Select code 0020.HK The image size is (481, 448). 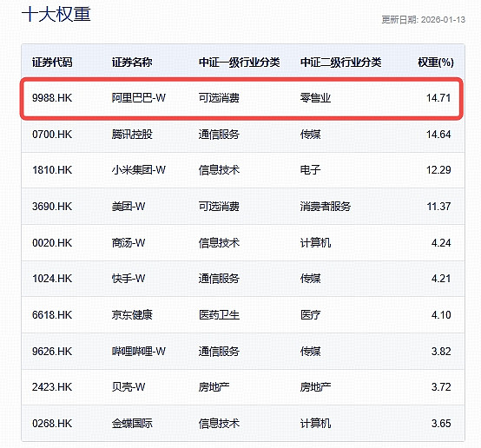pos(52,243)
